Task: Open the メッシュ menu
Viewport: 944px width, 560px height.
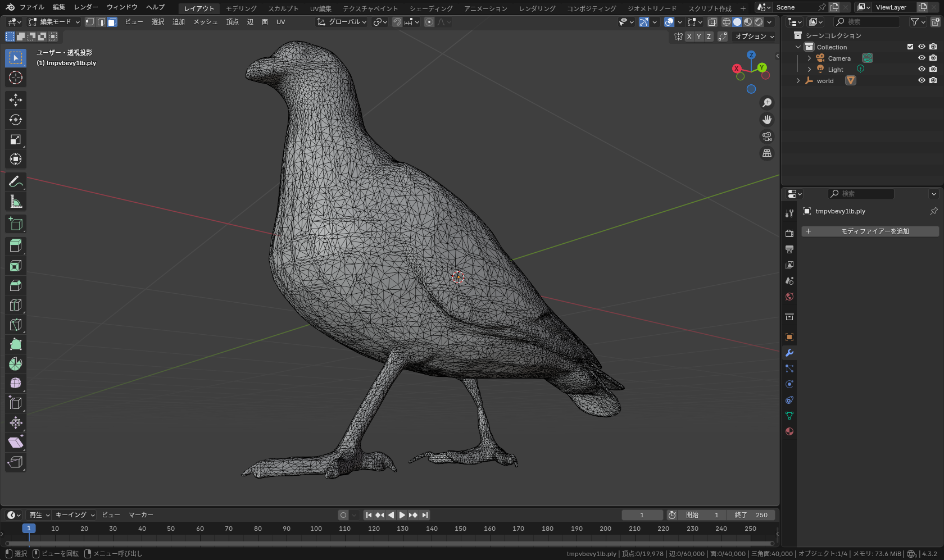Action: [x=205, y=22]
